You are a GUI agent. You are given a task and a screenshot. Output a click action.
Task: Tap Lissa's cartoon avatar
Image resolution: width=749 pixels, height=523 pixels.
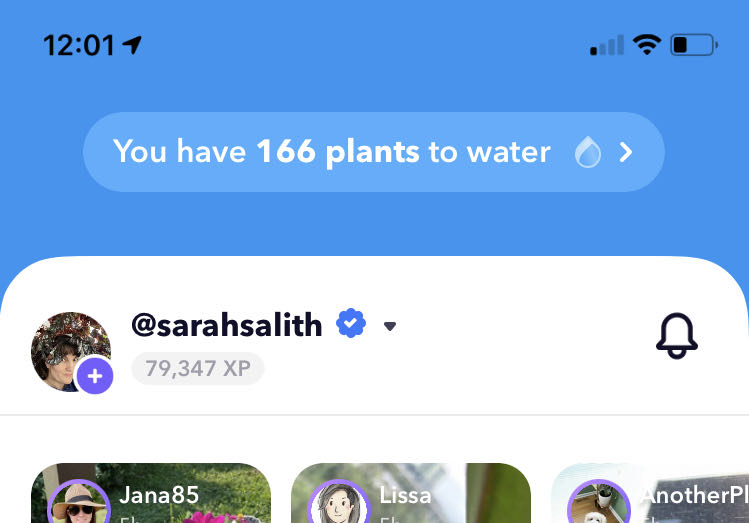pyautogui.click(x=338, y=503)
